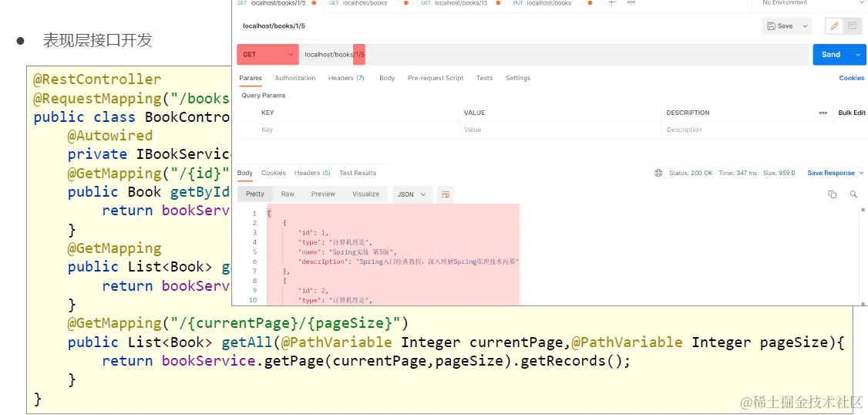This screenshot has width=868, height=415.
Task: Switch response view to Visualize
Action: (366, 194)
